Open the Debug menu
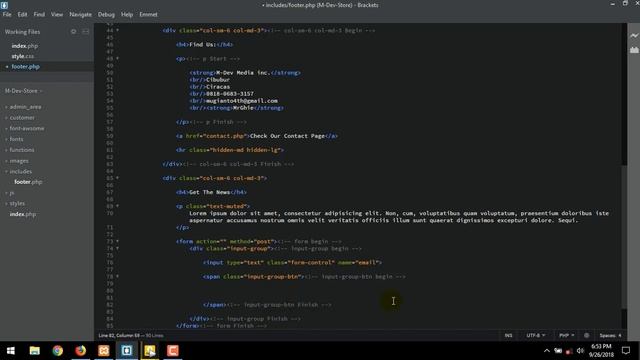 (106, 14)
